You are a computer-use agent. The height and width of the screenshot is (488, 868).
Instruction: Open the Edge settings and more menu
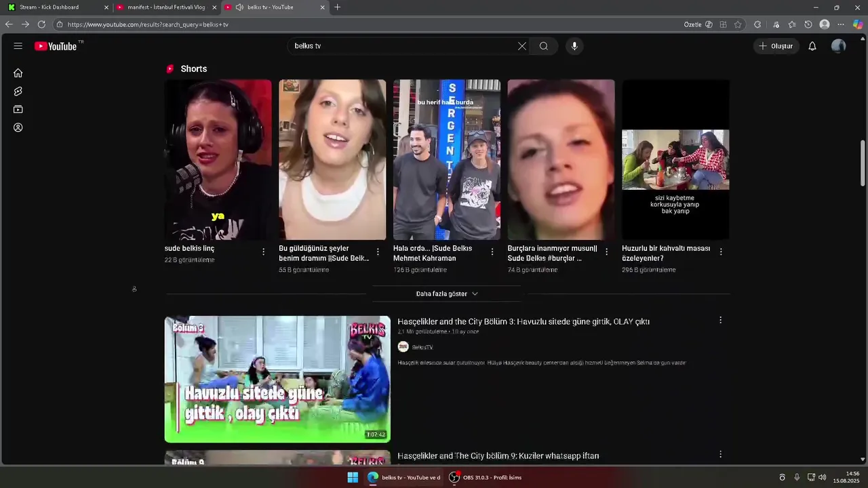point(841,24)
